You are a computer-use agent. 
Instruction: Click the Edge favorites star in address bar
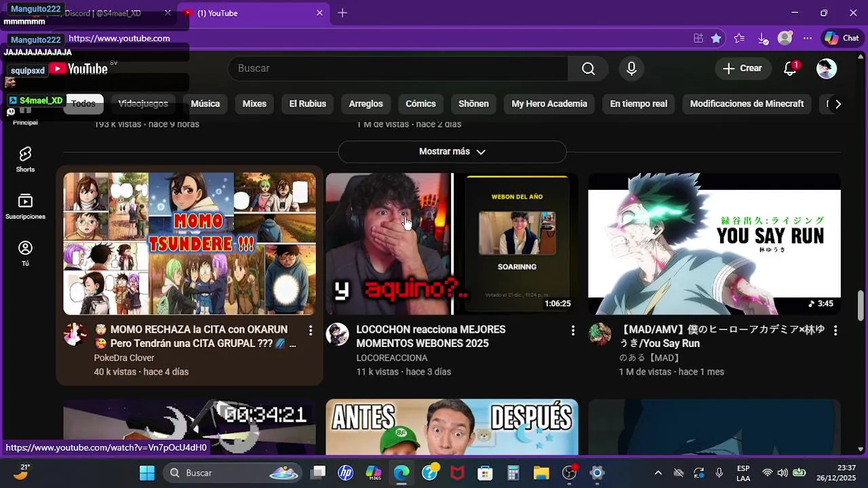pyautogui.click(x=716, y=39)
